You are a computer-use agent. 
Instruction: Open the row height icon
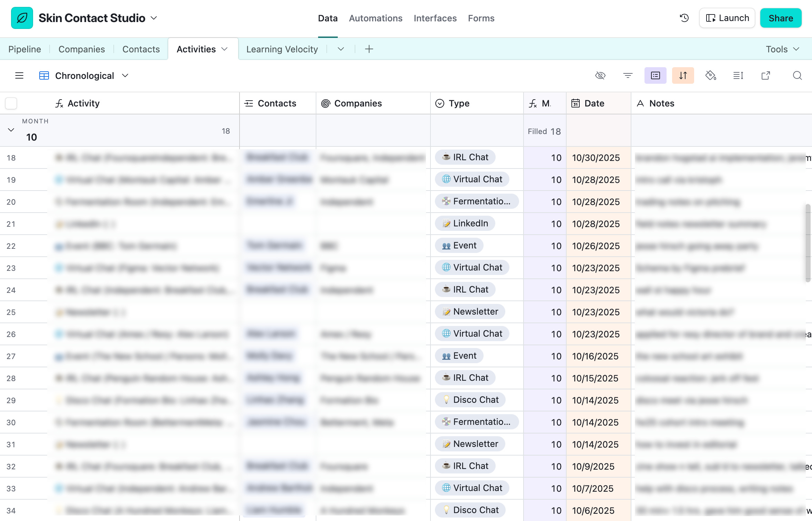coord(738,75)
